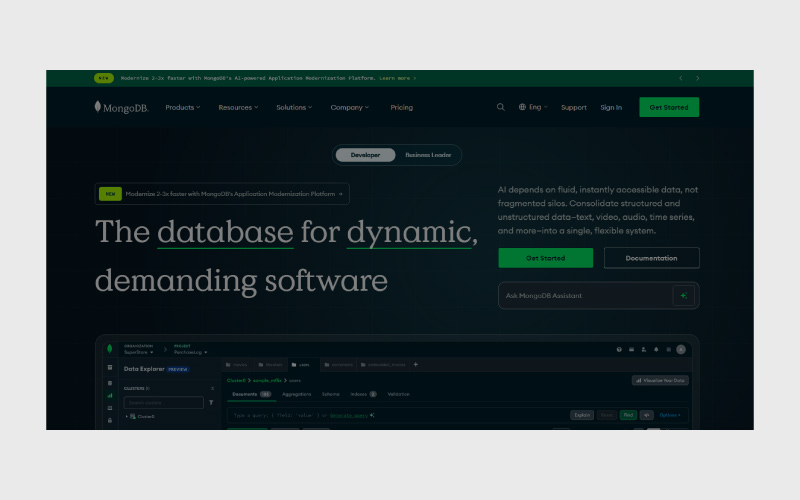Click the sparkle icon in Ask Assistant box
The width and height of the screenshot is (800, 500).
[x=684, y=295]
